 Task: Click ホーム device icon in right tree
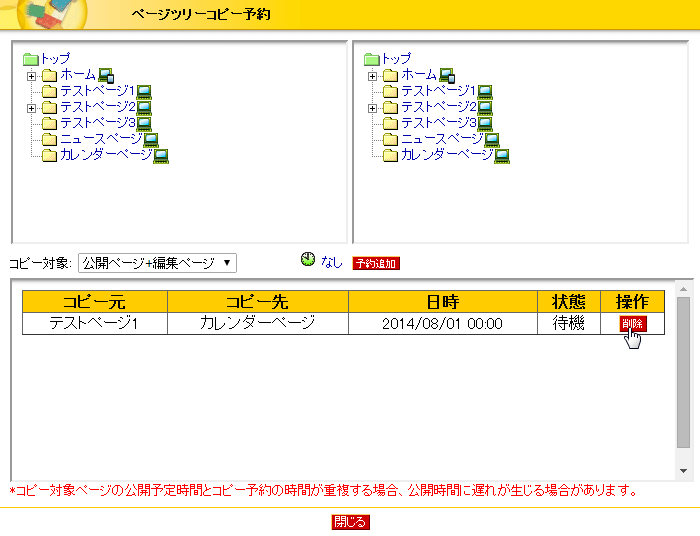447,76
